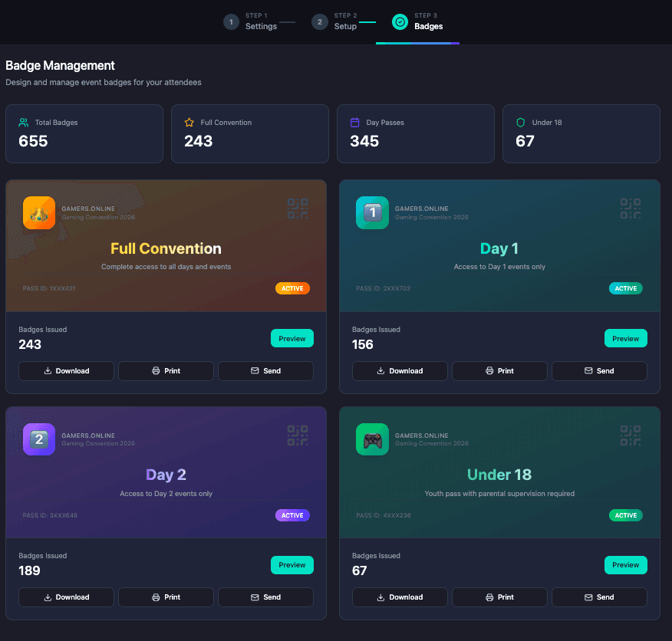Select the Step 3 Badges tab
The width and height of the screenshot is (672, 641).
[x=417, y=21]
